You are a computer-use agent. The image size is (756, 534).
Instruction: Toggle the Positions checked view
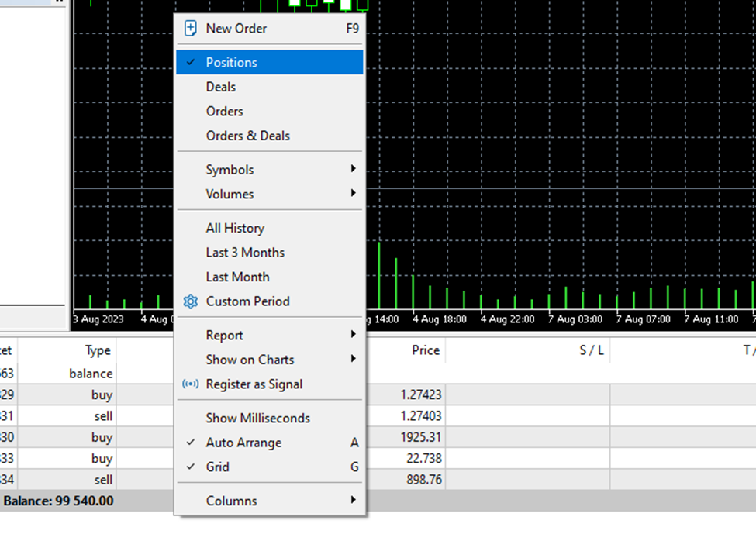coord(270,62)
